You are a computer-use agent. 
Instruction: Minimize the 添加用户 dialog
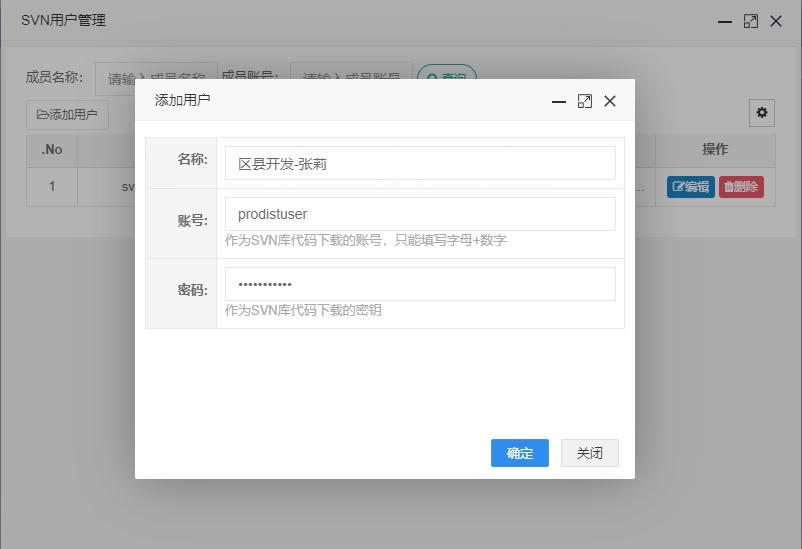(559, 101)
